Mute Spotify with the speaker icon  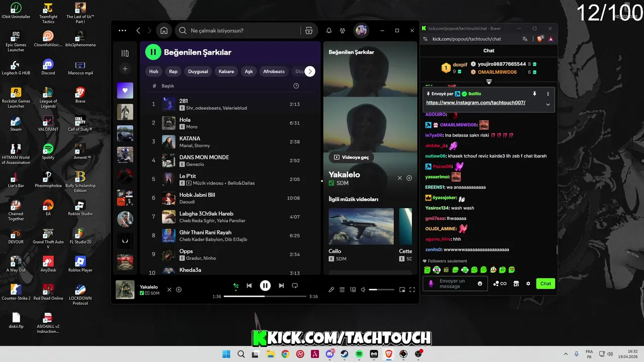(363, 290)
